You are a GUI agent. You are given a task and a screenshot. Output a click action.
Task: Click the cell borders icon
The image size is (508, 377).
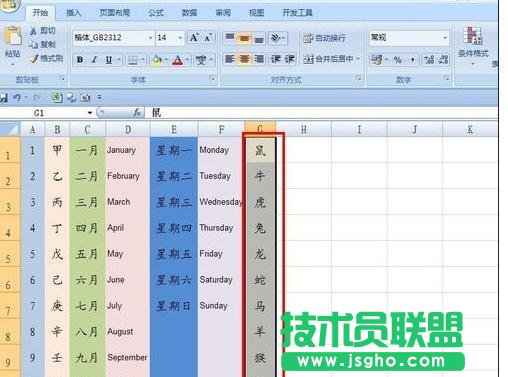[x=133, y=60]
